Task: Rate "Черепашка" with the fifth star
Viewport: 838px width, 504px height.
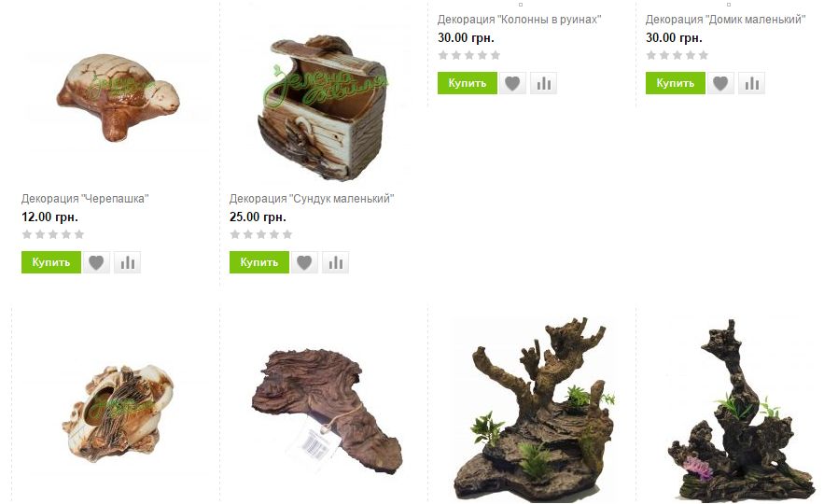Action: (x=79, y=234)
